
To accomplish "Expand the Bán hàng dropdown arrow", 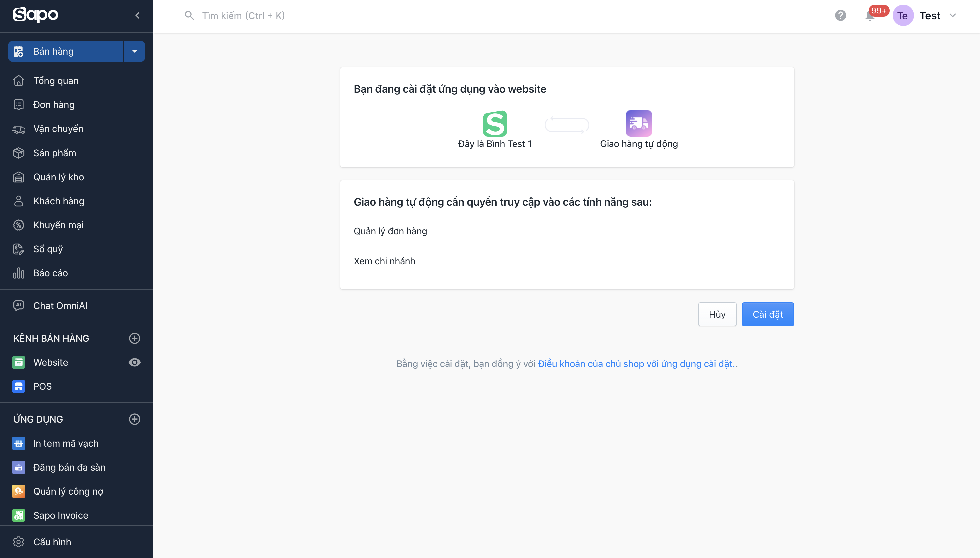I will click(134, 51).
